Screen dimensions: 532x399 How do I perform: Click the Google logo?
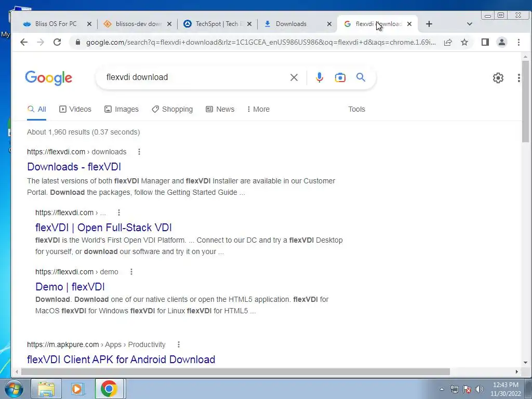point(48,78)
